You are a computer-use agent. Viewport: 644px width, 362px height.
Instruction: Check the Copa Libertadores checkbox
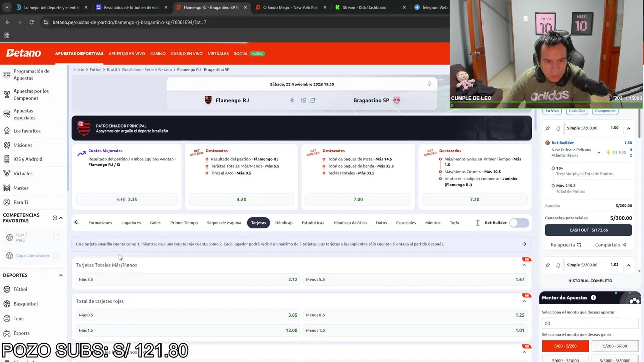(x=56, y=255)
